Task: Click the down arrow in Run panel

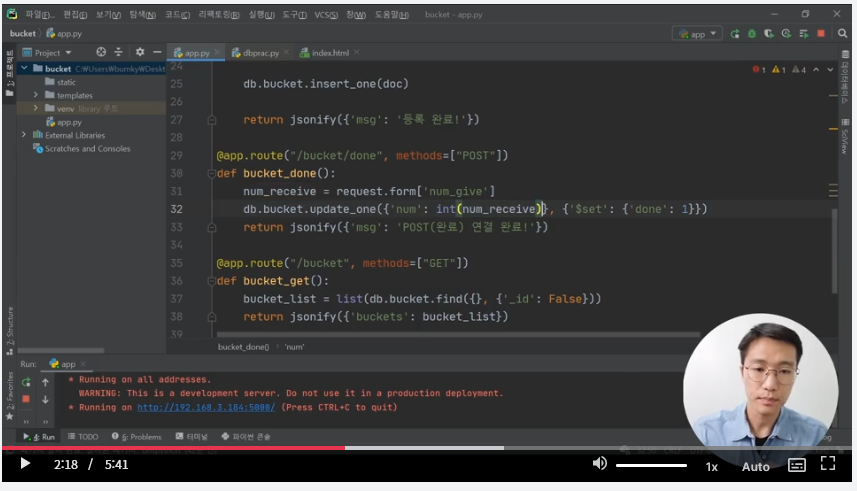Action: (45, 399)
